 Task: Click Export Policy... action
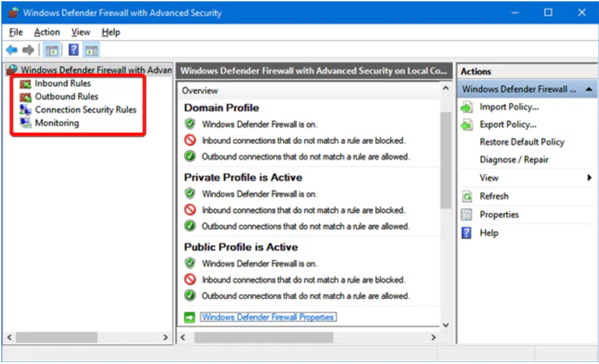pos(508,125)
